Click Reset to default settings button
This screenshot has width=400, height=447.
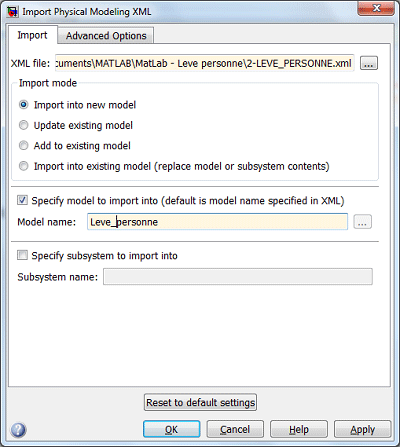coord(200,402)
